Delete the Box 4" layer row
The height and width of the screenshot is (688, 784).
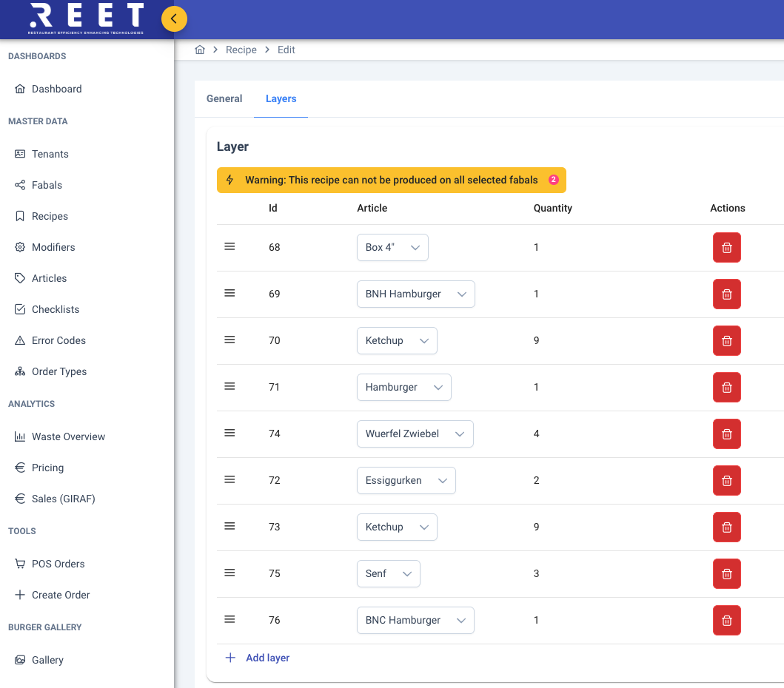726,248
